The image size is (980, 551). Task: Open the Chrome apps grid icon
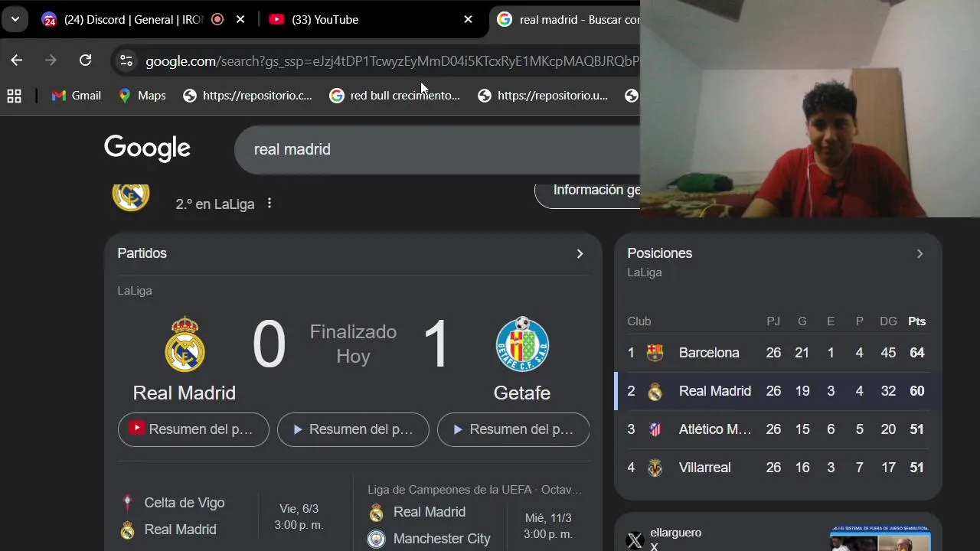(14, 96)
